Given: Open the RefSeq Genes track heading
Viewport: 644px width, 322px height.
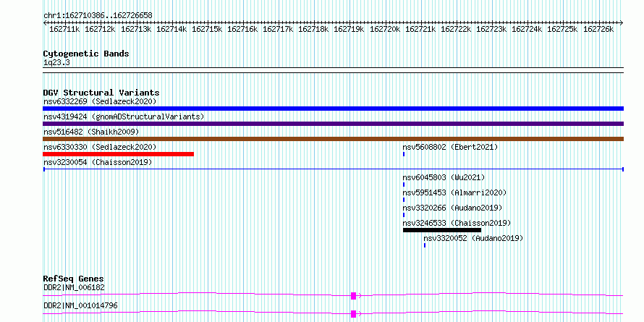Looking at the screenshot, I should (x=73, y=279).
